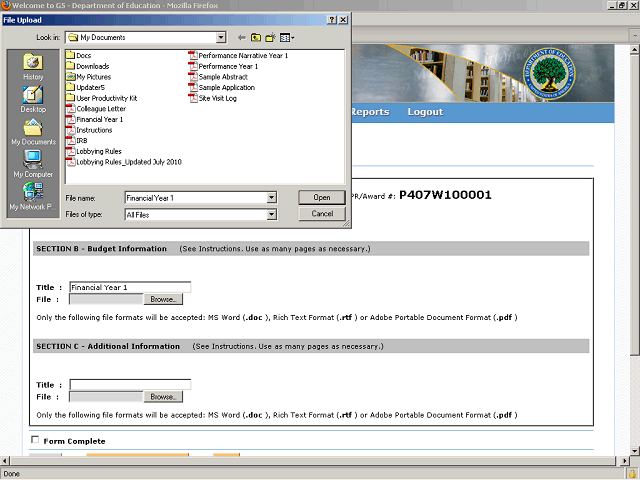The height and width of the screenshot is (480, 640).
Task: Click the Department of Education seal logo
Action: point(549,73)
